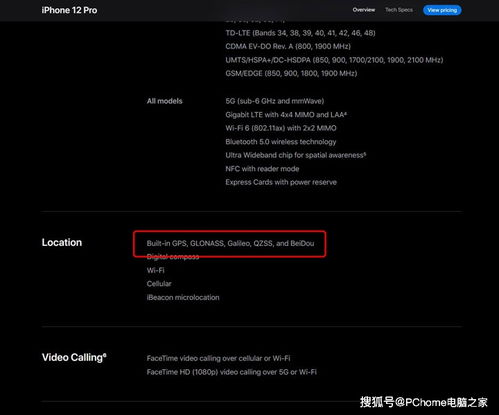This screenshot has height=415, width=499.
Task: Click the Cellular location entry
Action: (x=159, y=284)
